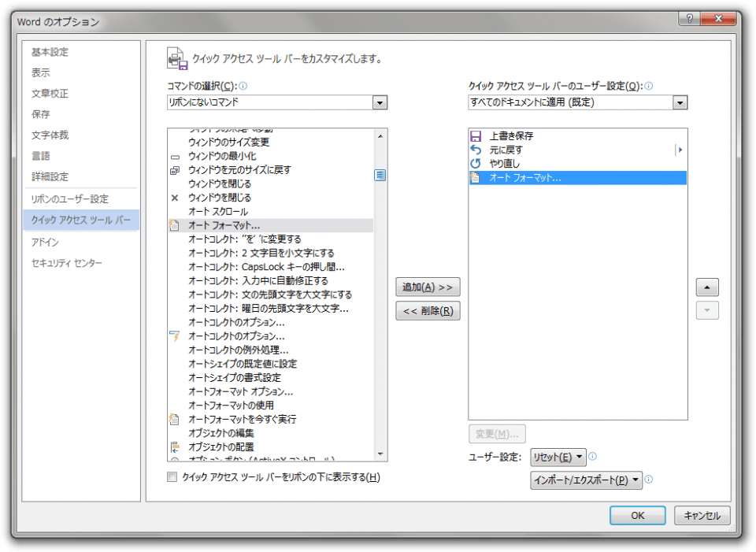Select ウィンドウのサイズ変更 in command list
The width and height of the screenshot is (756, 552).
coord(270,143)
